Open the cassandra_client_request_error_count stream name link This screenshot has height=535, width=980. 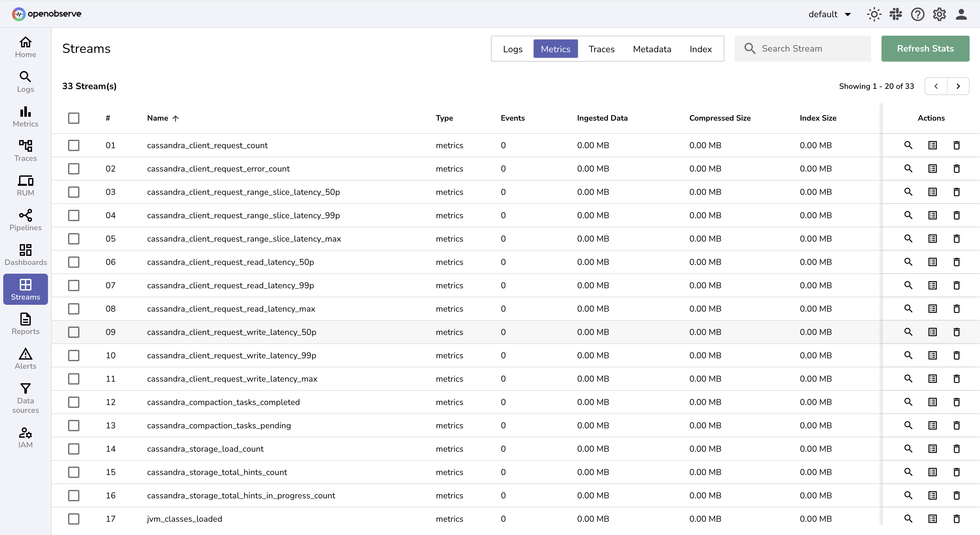point(218,169)
